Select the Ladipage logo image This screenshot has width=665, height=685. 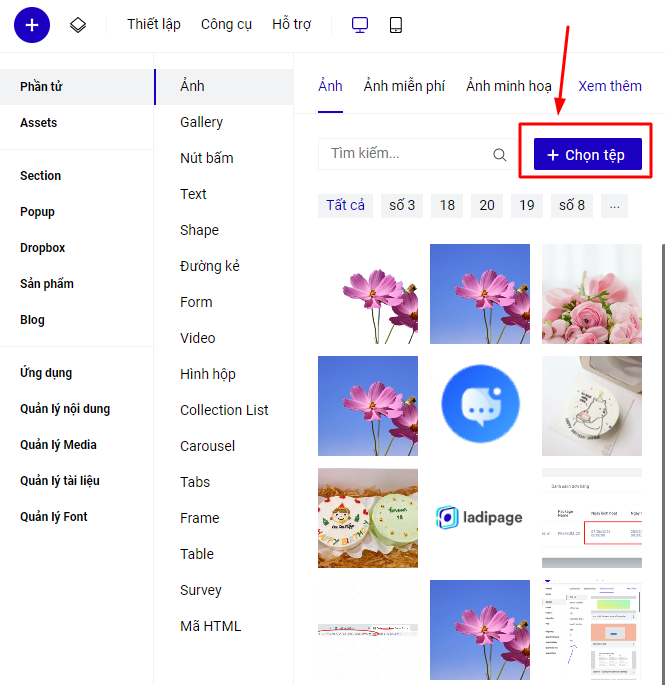(480, 517)
